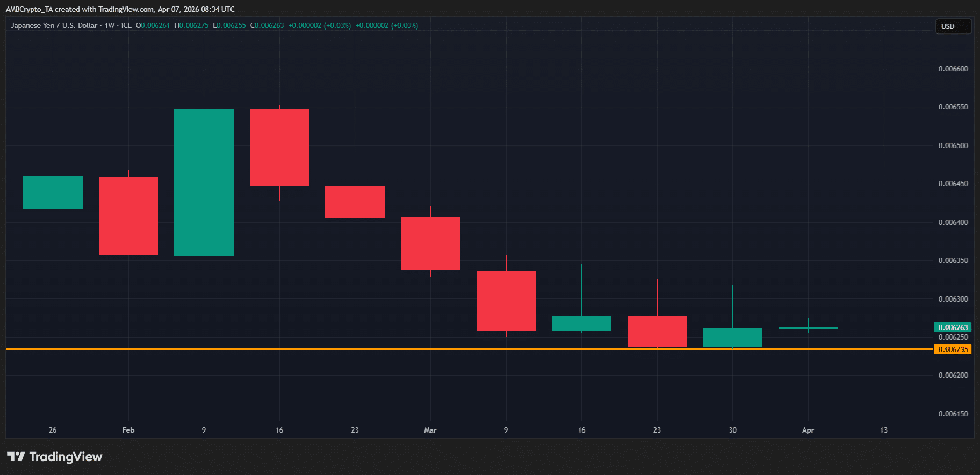Click the ICE exchange label in the legend
The width and height of the screenshot is (980, 475).
126,25
